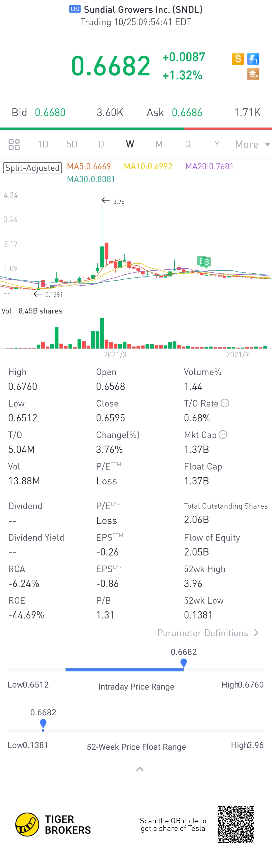Tap the US market flag badge
The width and height of the screenshot is (272, 868).
pyautogui.click(x=75, y=9)
